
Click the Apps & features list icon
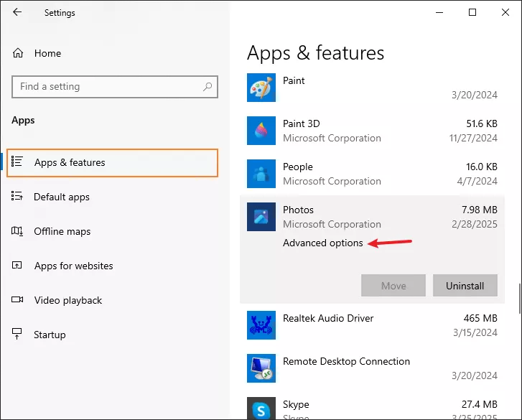17,162
